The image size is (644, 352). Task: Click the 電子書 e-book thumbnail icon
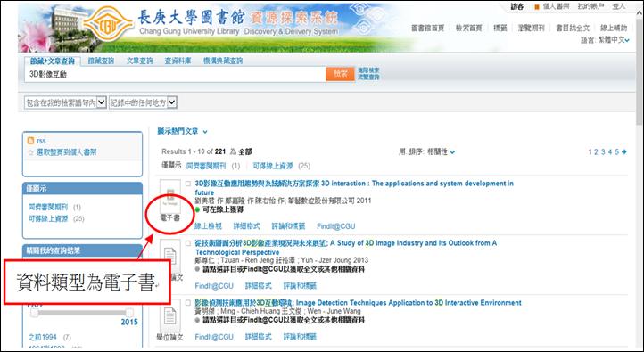[x=170, y=196]
